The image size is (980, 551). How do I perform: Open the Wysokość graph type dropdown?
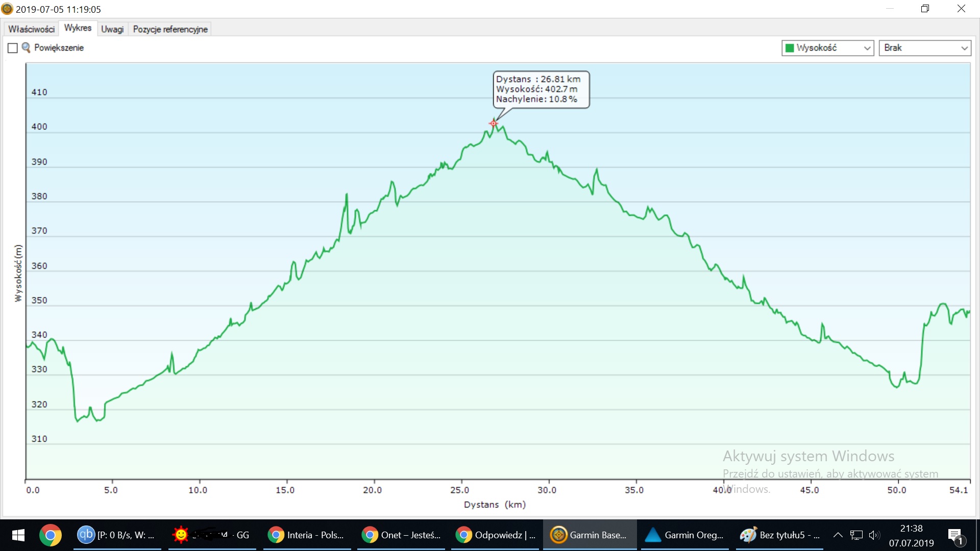tap(827, 48)
